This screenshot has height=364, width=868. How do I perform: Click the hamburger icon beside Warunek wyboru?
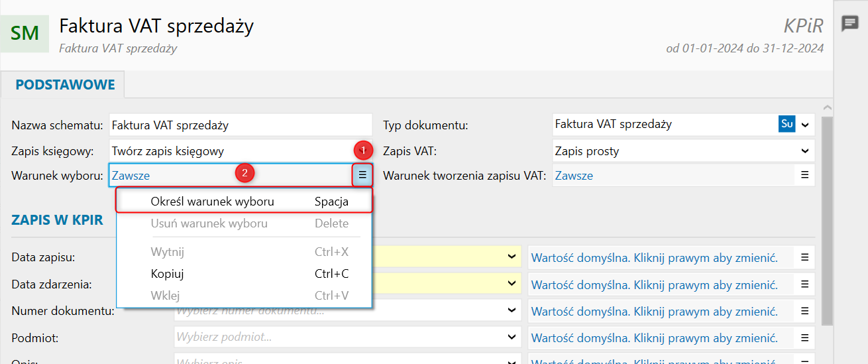362,175
